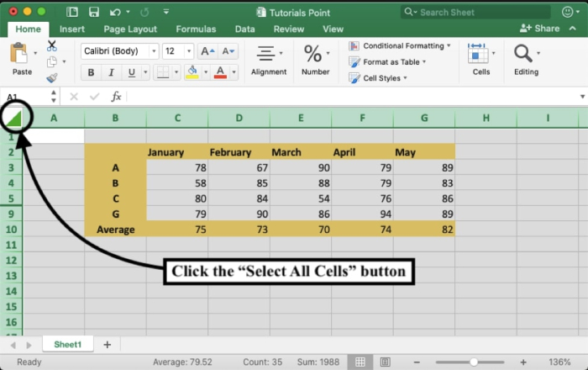Switch to the Page Layout ribbon tab
The height and width of the screenshot is (370, 588).
[x=130, y=29]
